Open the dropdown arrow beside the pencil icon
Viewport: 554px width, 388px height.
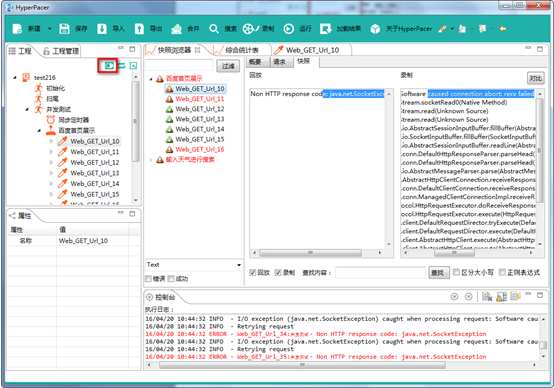[x=452, y=29]
